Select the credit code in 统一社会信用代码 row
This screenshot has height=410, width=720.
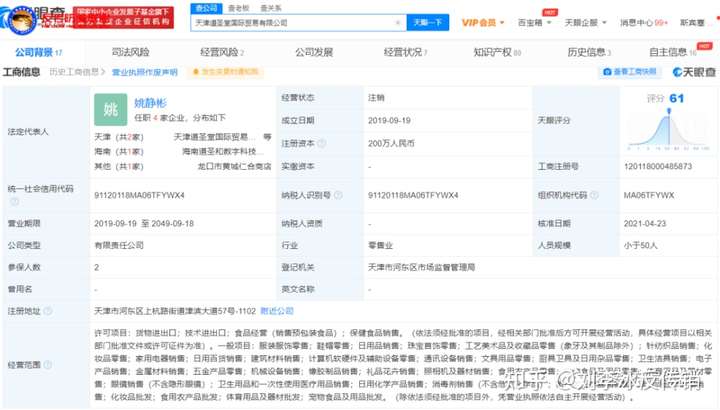[x=140, y=195]
